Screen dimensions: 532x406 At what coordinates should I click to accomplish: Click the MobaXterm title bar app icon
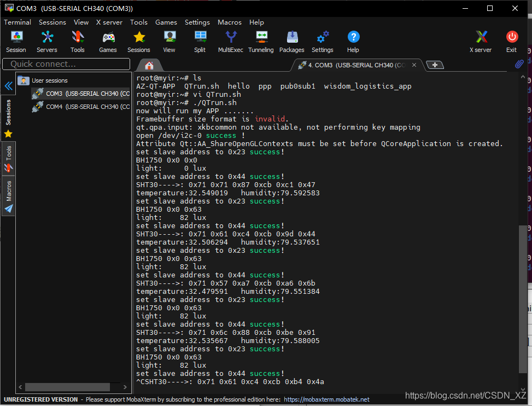(9, 8)
